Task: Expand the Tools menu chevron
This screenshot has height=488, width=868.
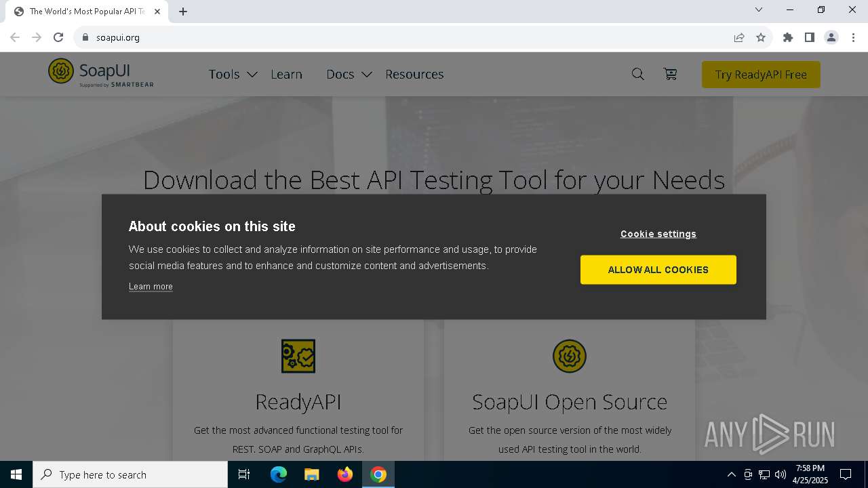Action: click(252, 75)
